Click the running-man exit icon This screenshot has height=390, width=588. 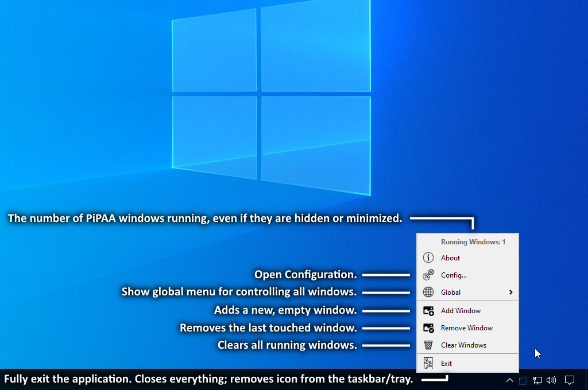tap(428, 364)
